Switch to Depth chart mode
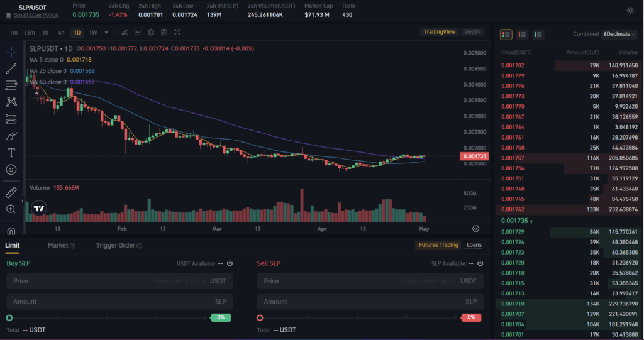The height and width of the screenshot is (340, 644). pos(472,32)
